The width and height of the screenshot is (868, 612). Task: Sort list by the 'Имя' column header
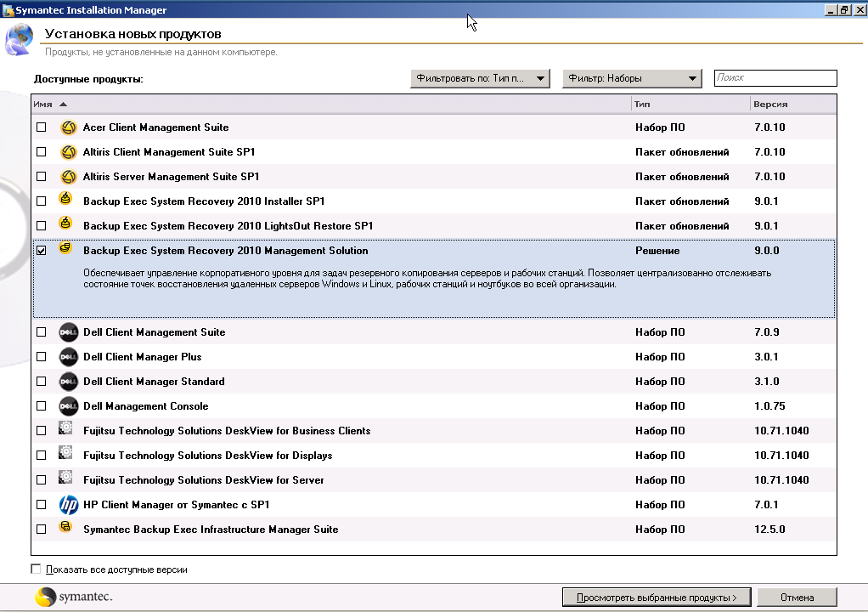(331, 104)
